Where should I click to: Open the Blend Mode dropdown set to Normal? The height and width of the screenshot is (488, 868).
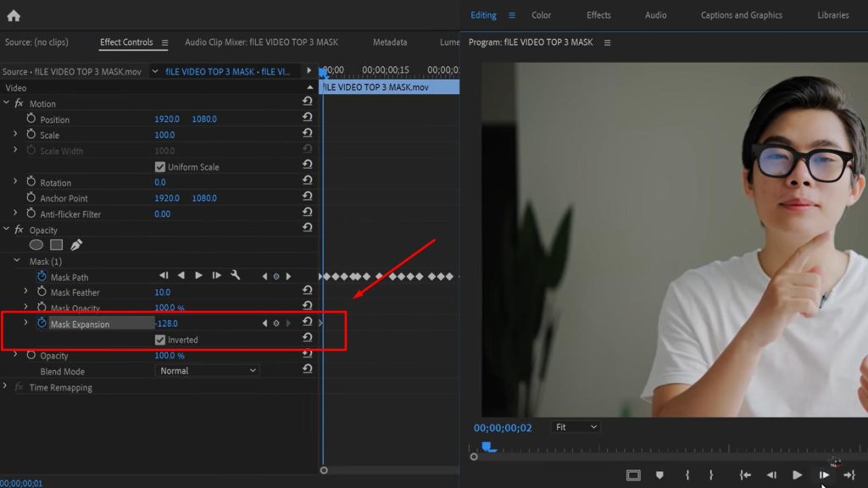click(206, 370)
